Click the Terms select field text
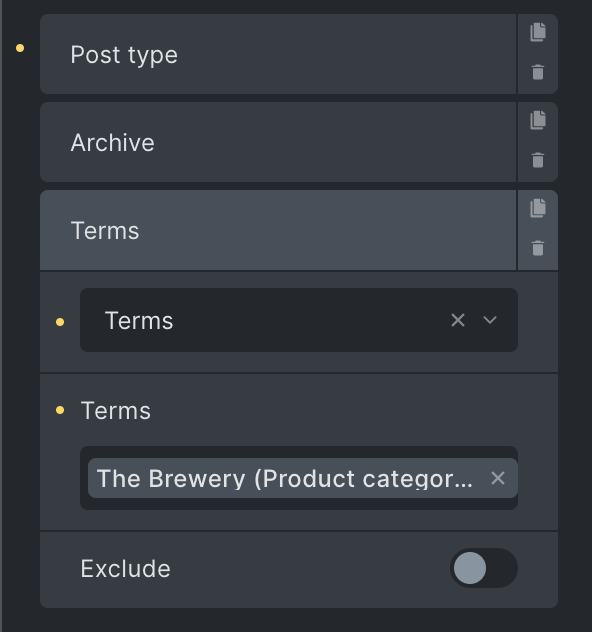Image resolution: width=592 pixels, height=632 pixels. tap(139, 321)
